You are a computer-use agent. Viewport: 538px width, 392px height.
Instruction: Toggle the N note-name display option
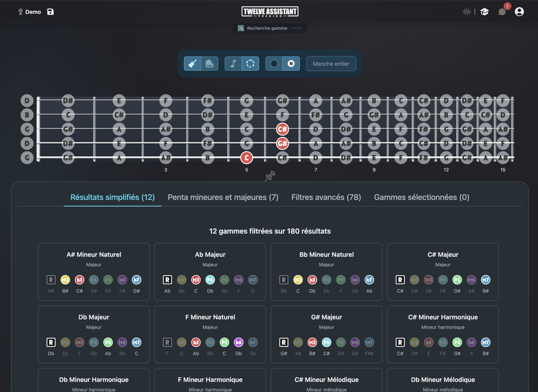(x=291, y=64)
